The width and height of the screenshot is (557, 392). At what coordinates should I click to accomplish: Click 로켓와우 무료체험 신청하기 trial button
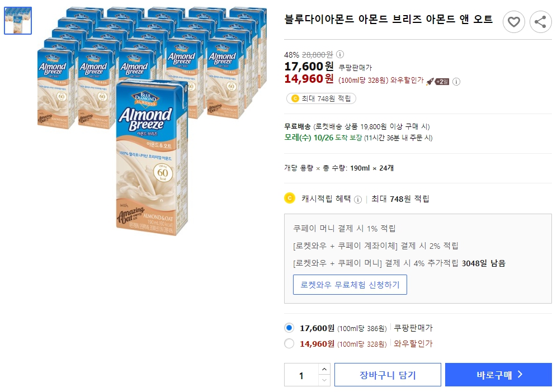click(x=350, y=285)
